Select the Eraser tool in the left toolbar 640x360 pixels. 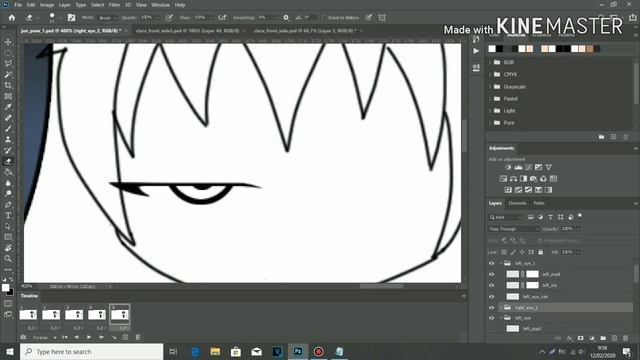[x=8, y=161]
